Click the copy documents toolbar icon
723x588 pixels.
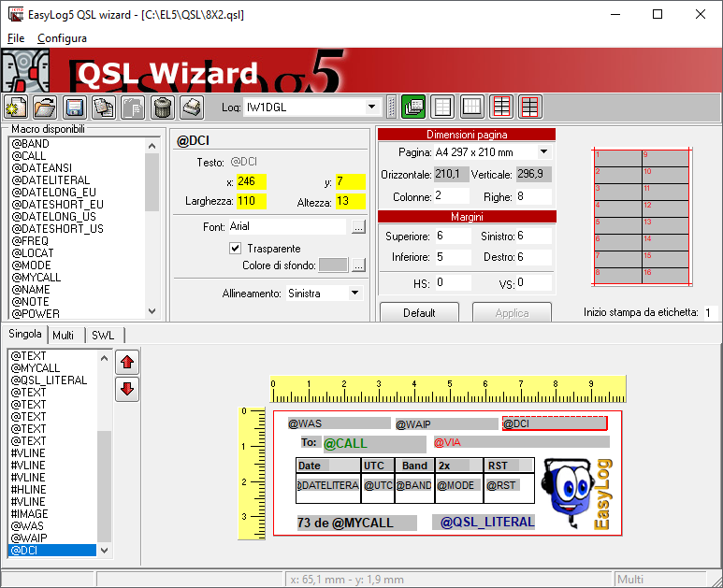[x=104, y=107]
